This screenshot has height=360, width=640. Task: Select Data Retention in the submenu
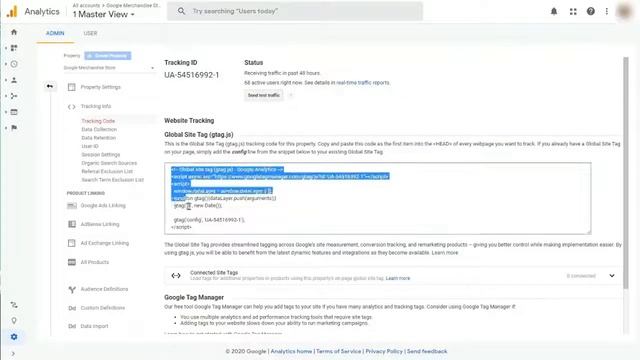pos(98,138)
